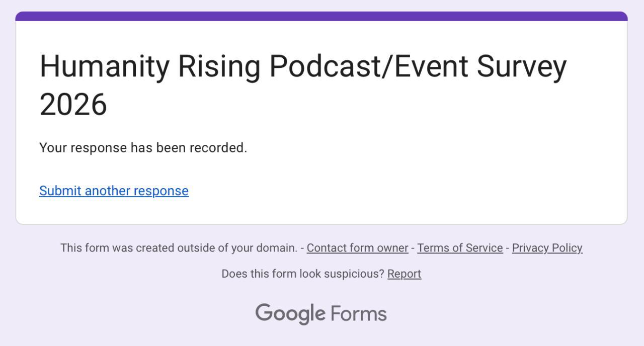
Task: Open the Terms of Service link
Action: (460, 248)
